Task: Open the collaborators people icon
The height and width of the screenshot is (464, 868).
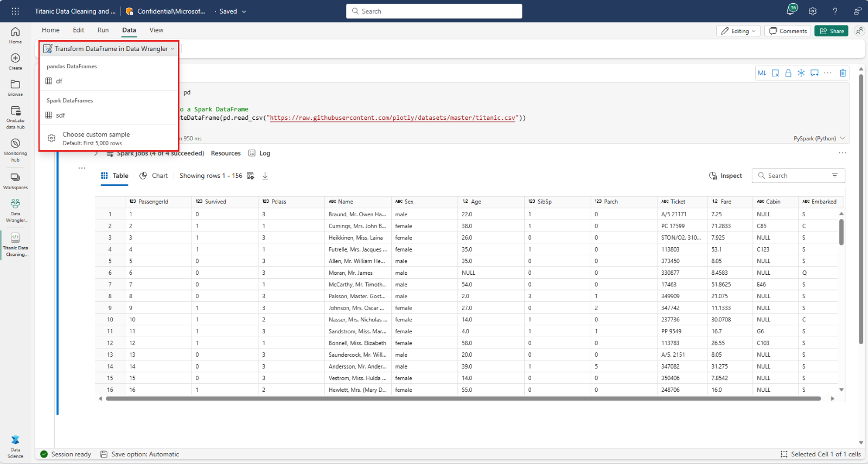Action: pyautogui.click(x=859, y=31)
